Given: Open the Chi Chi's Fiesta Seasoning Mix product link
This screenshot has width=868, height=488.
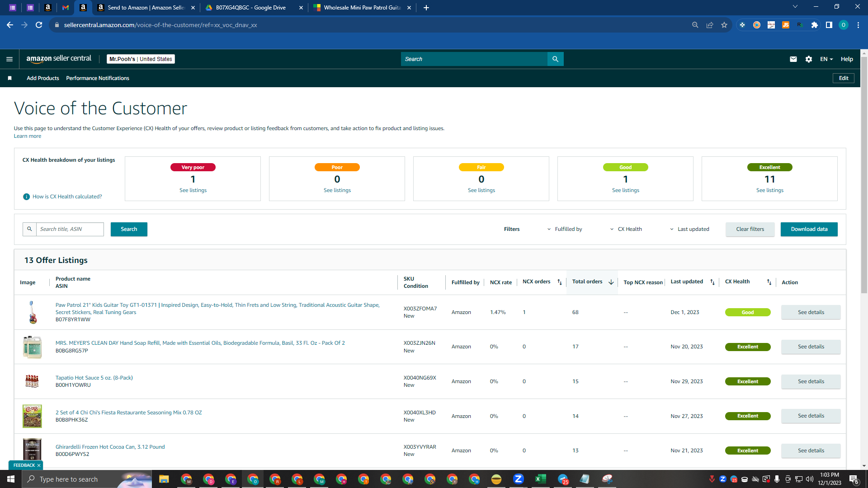Looking at the screenshot, I should [129, 413].
